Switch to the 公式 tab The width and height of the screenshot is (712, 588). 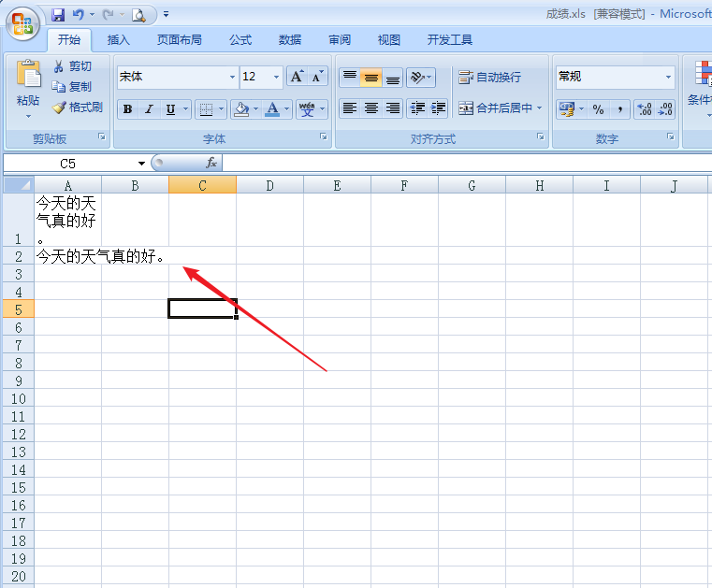pos(240,40)
